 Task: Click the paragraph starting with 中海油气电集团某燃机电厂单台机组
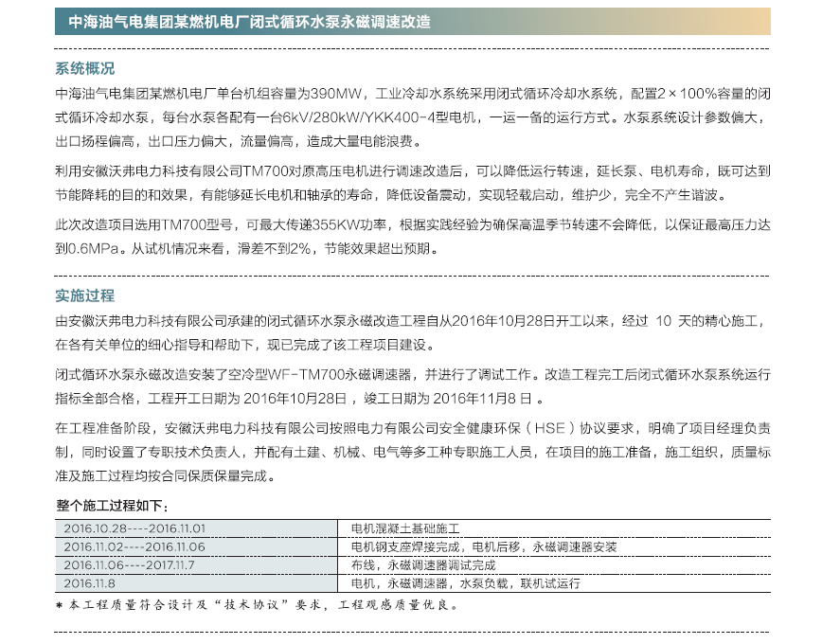coord(411,118)
